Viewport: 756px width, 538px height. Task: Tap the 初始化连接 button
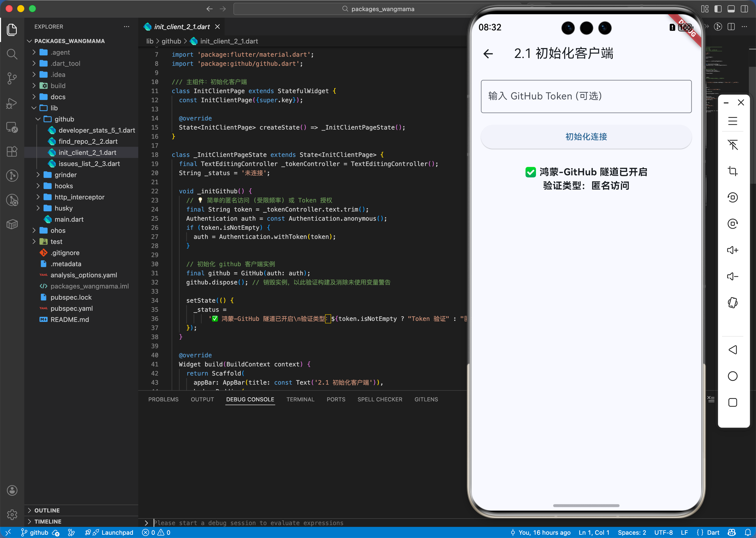586,137
